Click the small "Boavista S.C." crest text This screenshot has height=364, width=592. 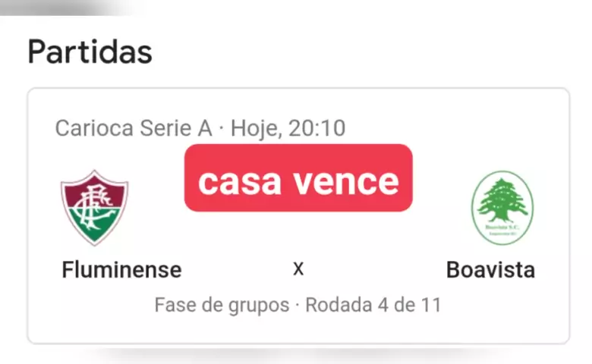(502, 226)
